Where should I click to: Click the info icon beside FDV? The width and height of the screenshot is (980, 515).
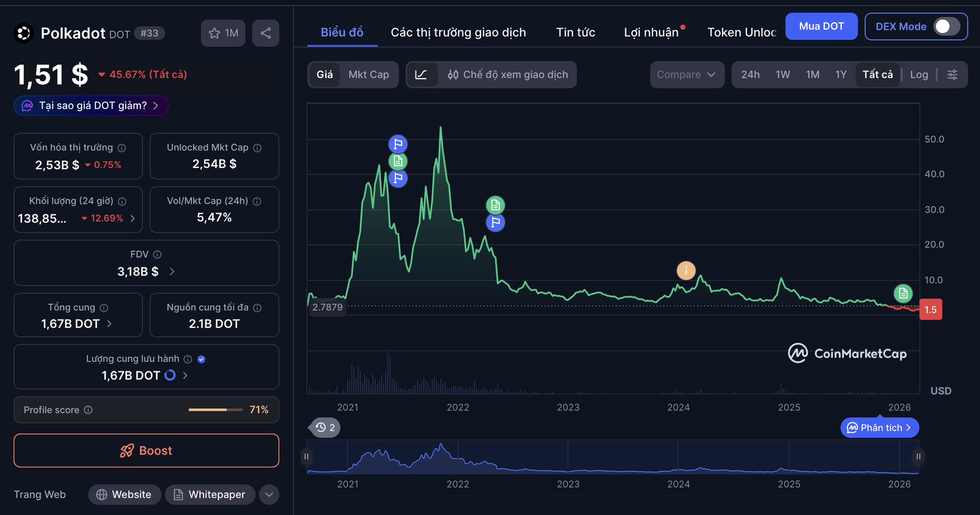coord(157,254)
